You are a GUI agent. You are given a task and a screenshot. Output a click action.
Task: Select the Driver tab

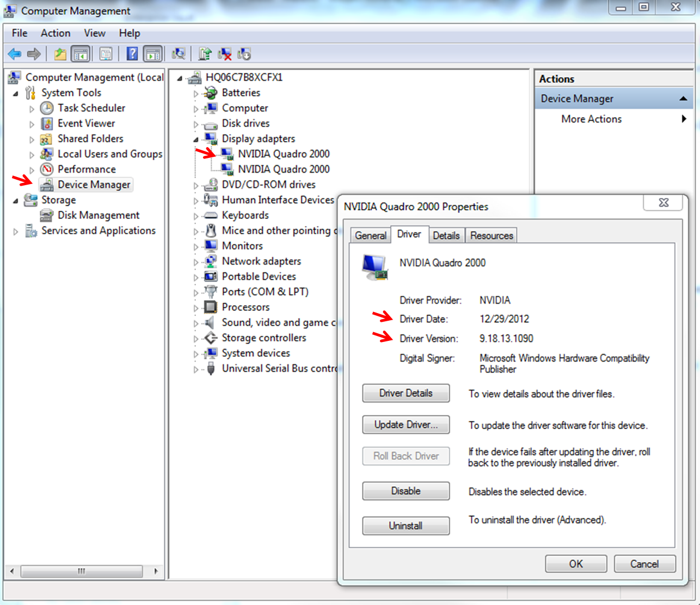tap(409, 234)
